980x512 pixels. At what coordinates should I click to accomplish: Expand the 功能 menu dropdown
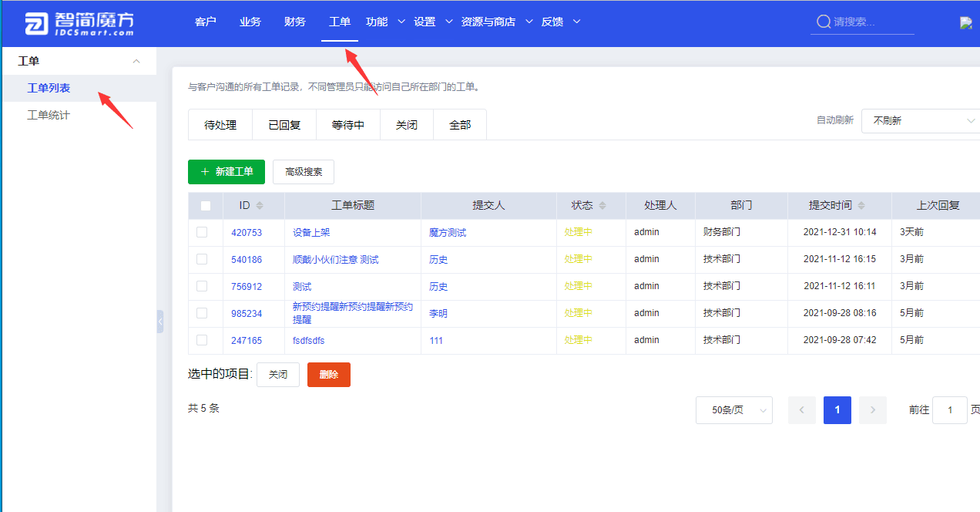401,22
